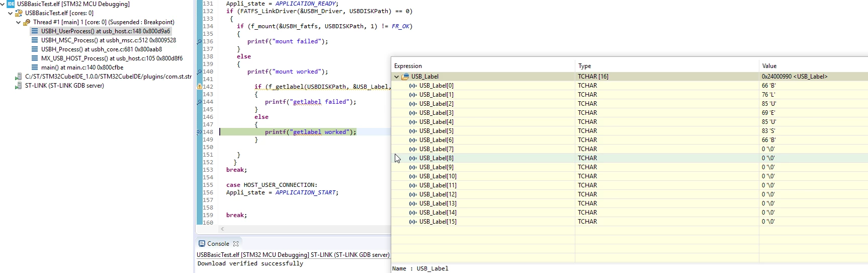This screenshot has height=273, width=868.
Task: Toggle breakpoint marker on line 136
Action: tap(199, 41)
